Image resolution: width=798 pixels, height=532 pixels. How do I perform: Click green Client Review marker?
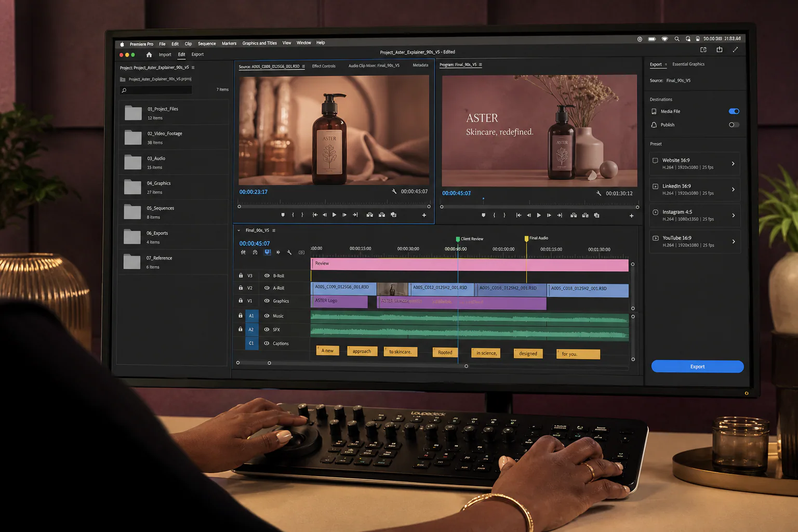pos(458,239)
